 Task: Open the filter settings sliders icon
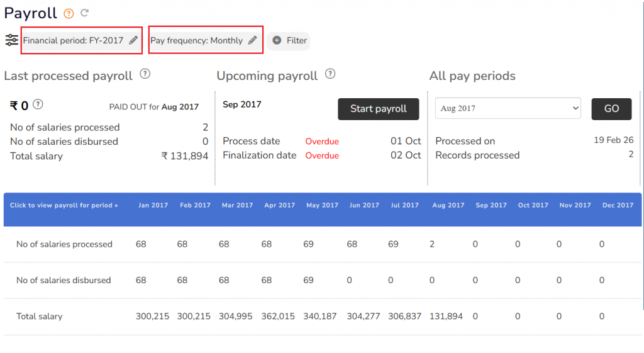pos(12,40)
